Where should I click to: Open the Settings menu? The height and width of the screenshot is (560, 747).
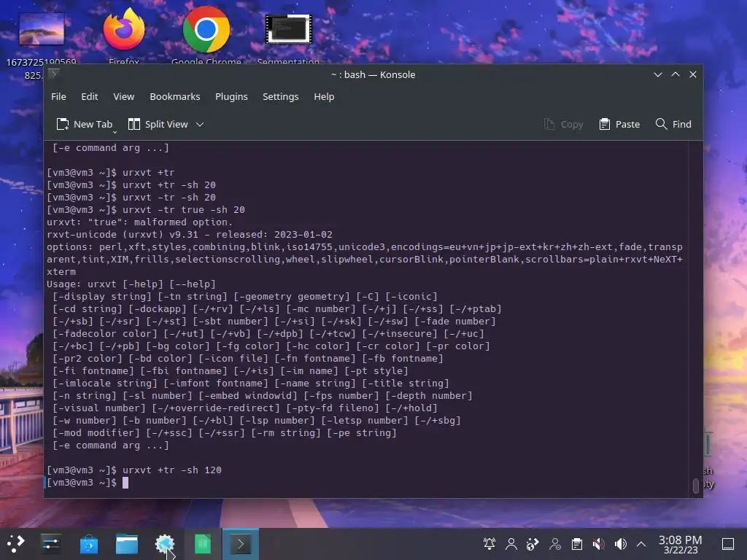281,97
